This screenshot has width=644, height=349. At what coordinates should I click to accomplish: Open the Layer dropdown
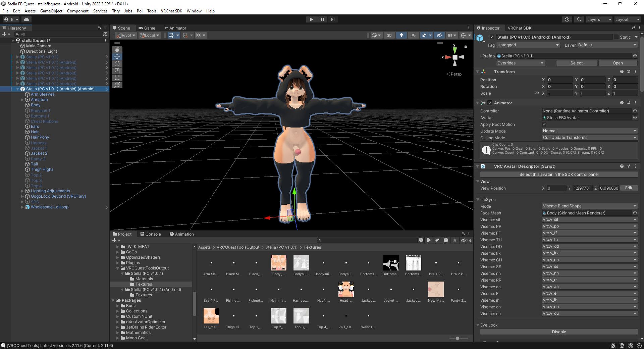[x=607, y=45]
